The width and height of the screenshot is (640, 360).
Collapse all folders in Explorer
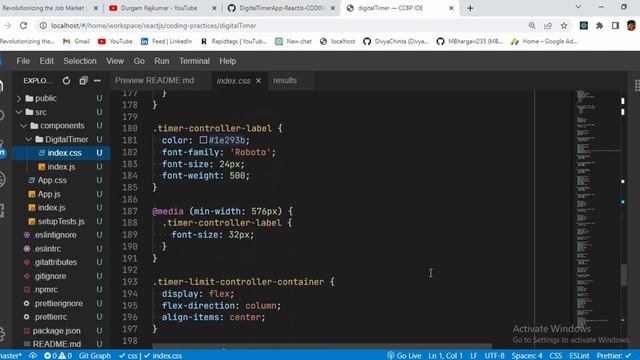tap(83, 81)
